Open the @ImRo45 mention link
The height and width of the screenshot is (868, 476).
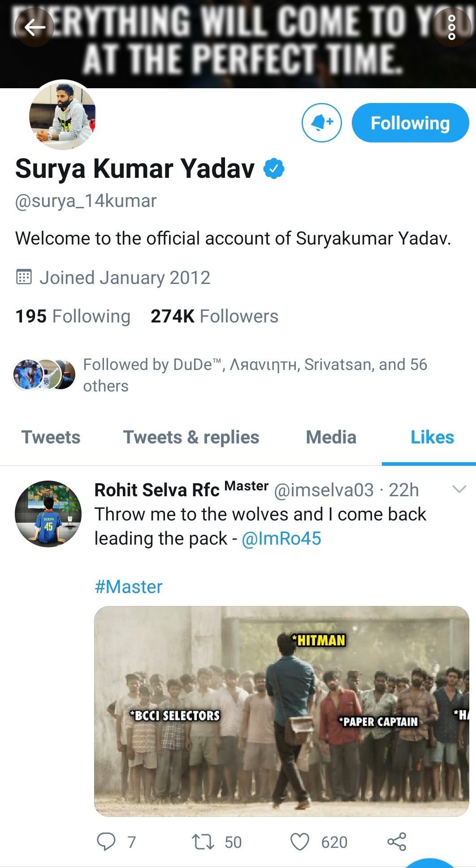(x=281, y=538)
